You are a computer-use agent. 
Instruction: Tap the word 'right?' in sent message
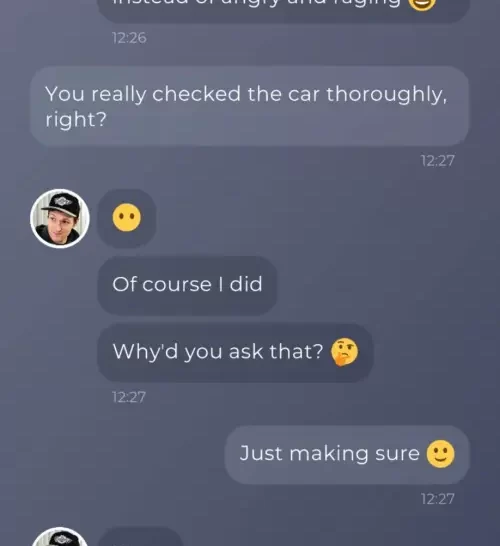point(76,120)
